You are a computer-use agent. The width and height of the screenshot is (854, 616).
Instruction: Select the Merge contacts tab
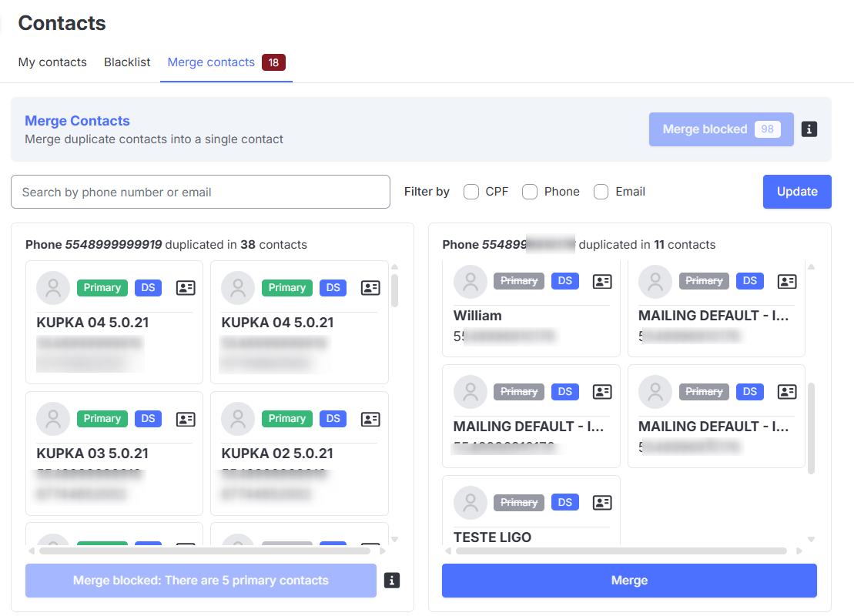(x=226, y=62)
